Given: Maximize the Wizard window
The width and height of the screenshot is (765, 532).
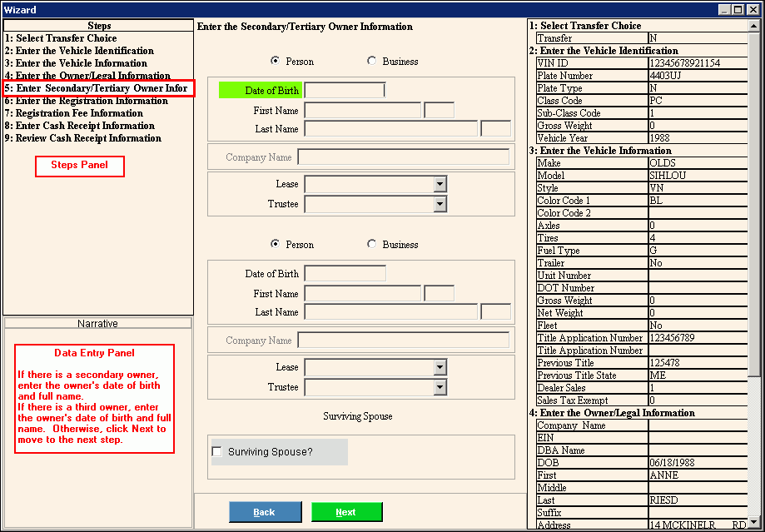Looking at the screenshot, I should pos(738,9).
